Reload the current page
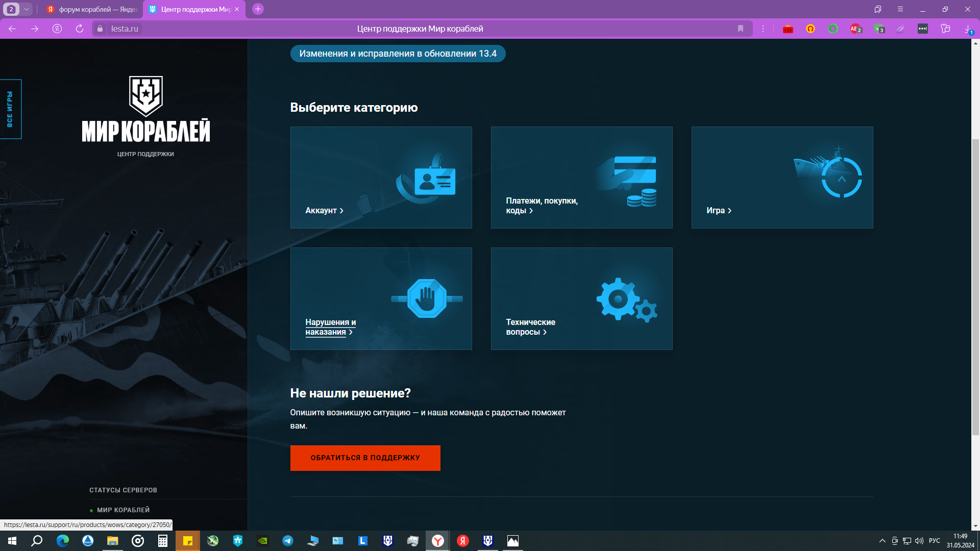980x551 pixels. (80, 29)
